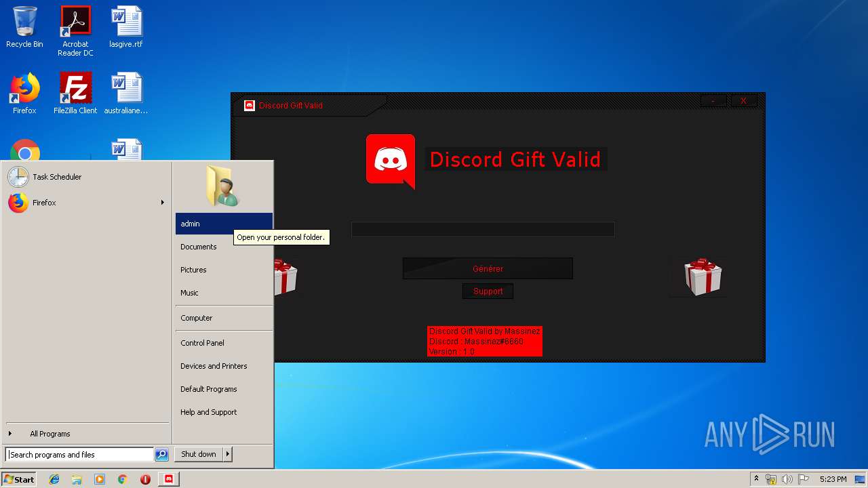Viewport: 868px width, 488px height.
Task: Click the Start button
Action: point(19,479)
